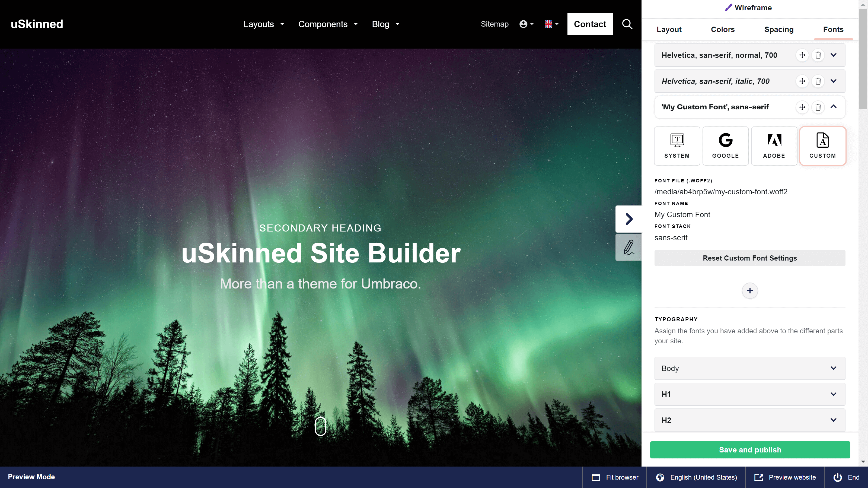Delete the Helvetica italic 700 font

(x=818, y=81)
